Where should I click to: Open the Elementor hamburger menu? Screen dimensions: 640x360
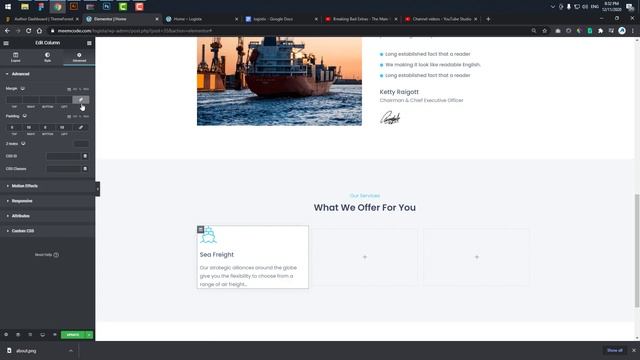coord(6,43)
